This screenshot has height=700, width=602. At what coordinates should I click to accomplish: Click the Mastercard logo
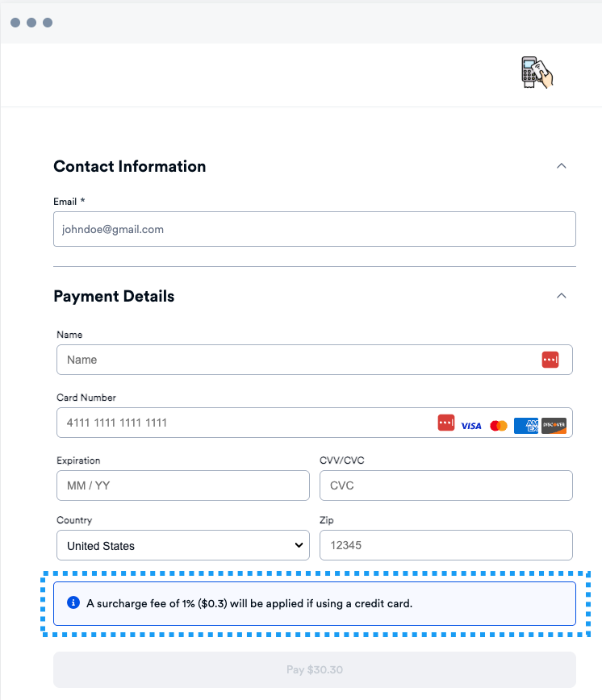pyautogui.click(x=499, y=425)
